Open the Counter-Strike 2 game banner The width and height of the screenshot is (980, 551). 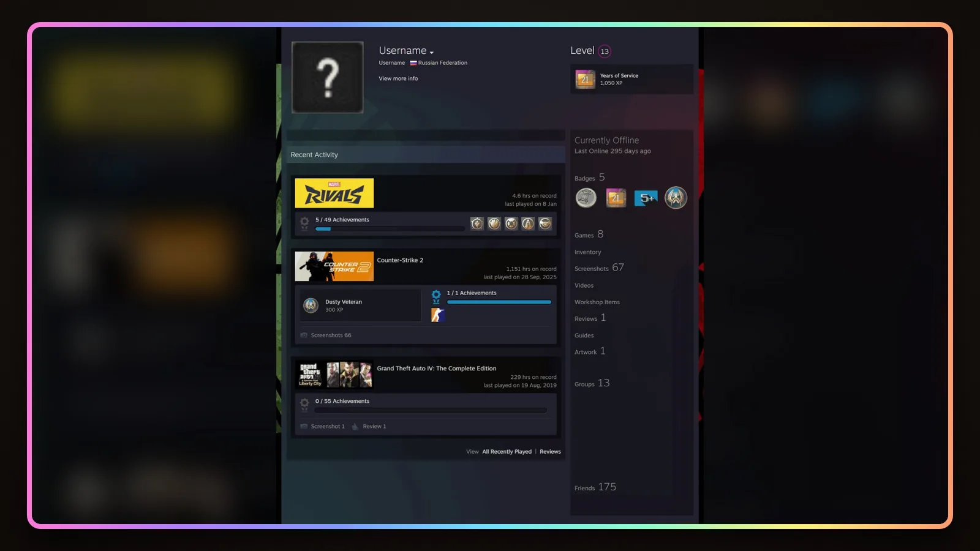pyautogui.click(x=334, y=266)
